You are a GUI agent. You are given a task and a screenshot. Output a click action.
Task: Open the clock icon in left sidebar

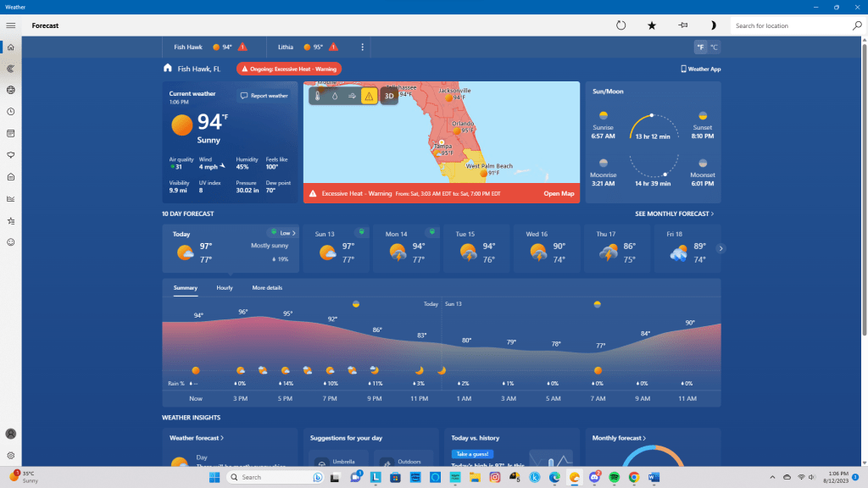tap(10, 112)
